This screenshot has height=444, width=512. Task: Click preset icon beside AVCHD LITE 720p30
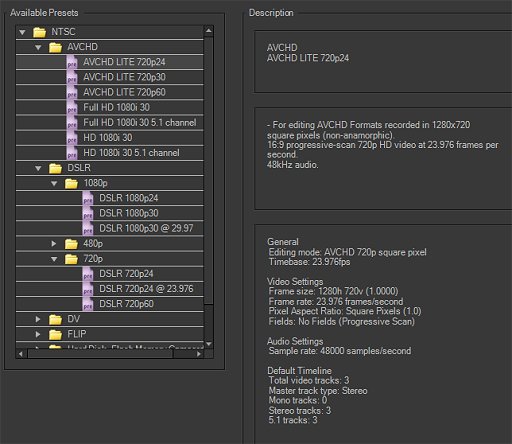click(72, 77)
